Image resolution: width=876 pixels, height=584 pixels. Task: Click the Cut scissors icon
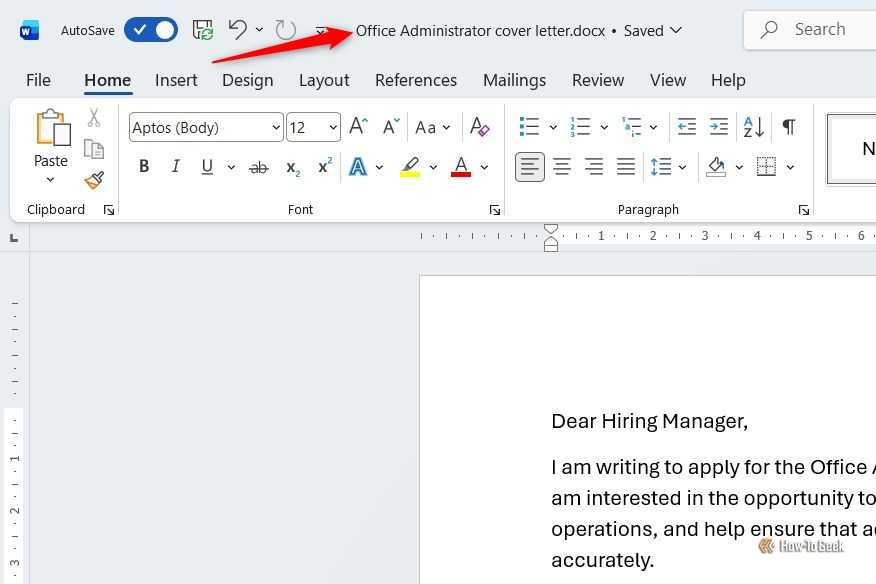coord(94,118)
